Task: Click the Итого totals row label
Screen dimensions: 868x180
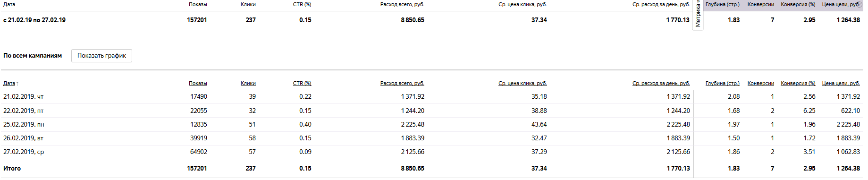Action: (12, 169)
